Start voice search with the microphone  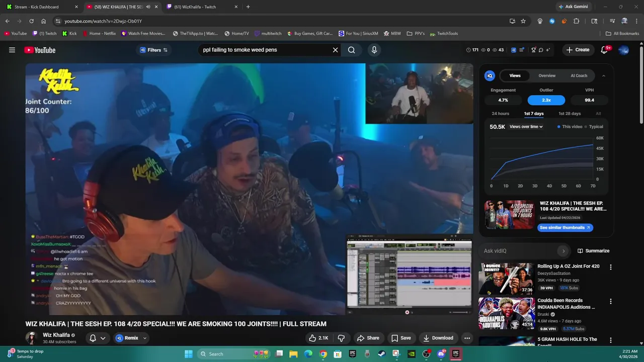(x=374, y=50)
